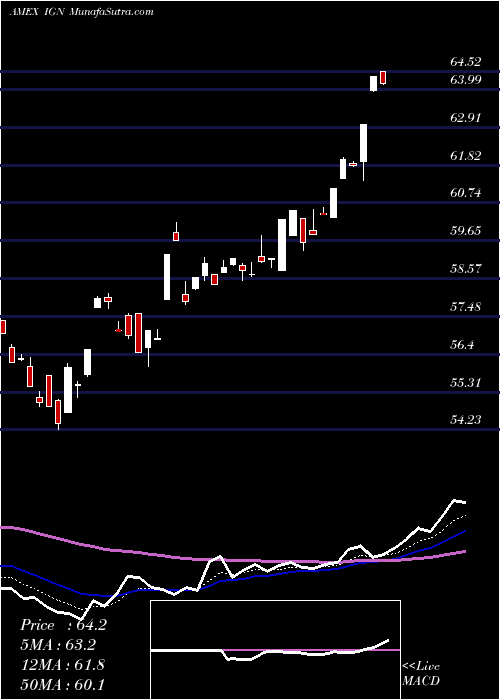Click the 64.52 price level label
This screenshot has height=700, width=500.
(x=466, y=62)
